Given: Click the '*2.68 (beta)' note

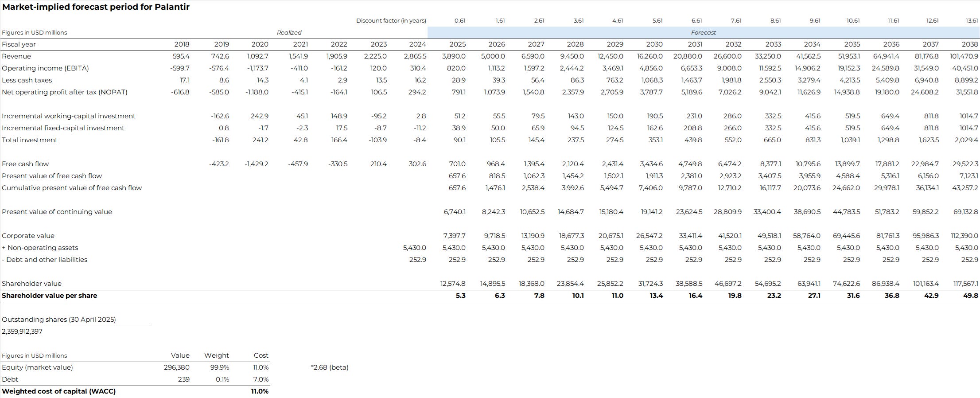Looking at the screenshot, I should [330, 367].
